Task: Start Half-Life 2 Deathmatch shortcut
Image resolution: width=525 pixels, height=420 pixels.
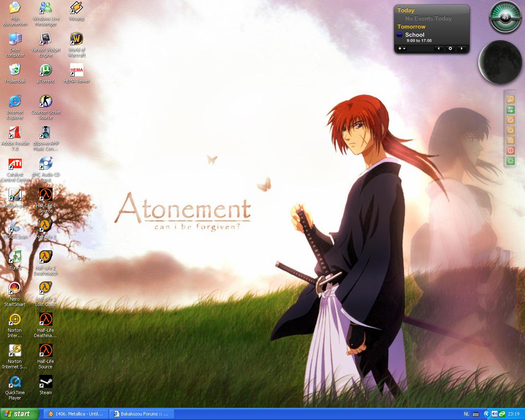Action: click(x=46, y=263)
